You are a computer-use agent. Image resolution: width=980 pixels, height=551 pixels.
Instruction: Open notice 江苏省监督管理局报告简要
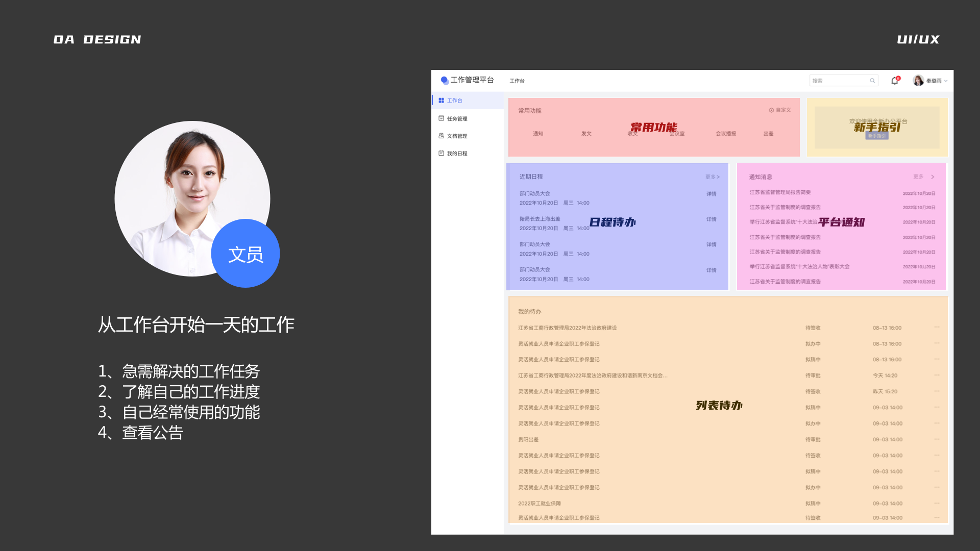coord(780,192)
